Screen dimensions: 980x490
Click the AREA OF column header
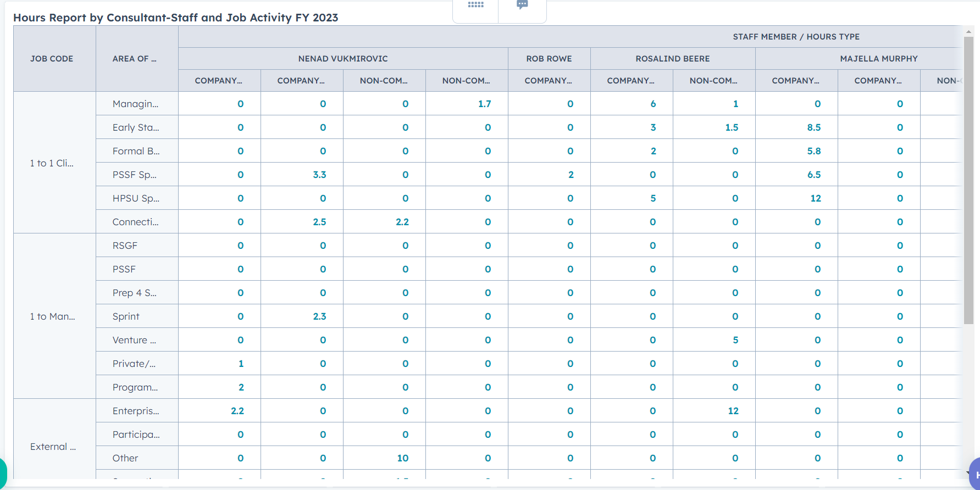point(135,59)
